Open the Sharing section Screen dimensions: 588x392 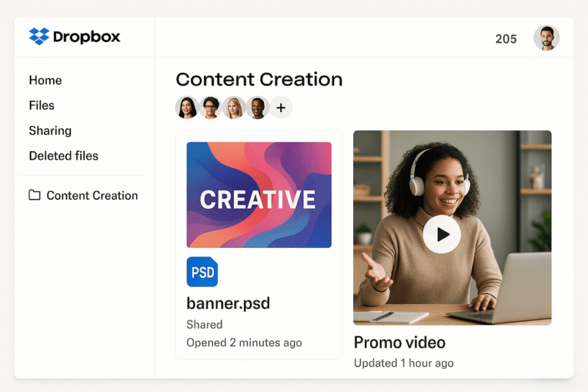tap(50, 131)
